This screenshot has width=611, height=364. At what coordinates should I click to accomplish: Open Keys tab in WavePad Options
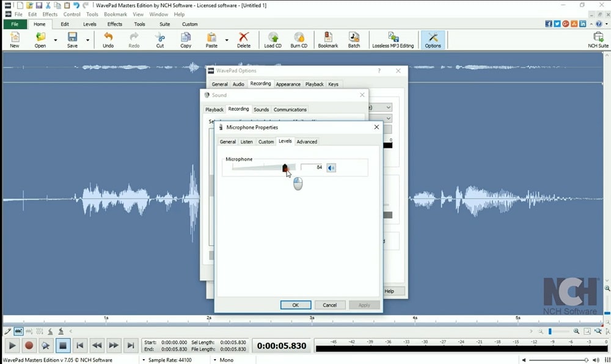click(x=333, y=84)
